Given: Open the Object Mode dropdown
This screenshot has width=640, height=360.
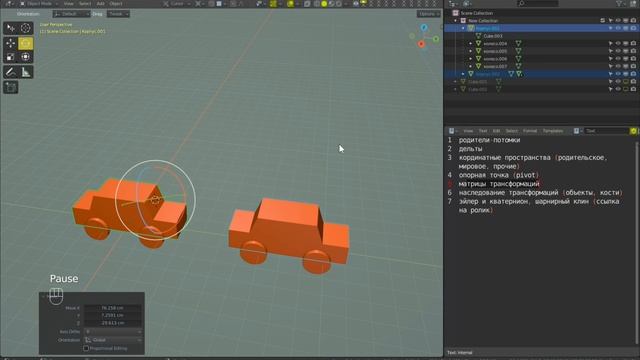Looking at the screenshot, I should 39,4.
